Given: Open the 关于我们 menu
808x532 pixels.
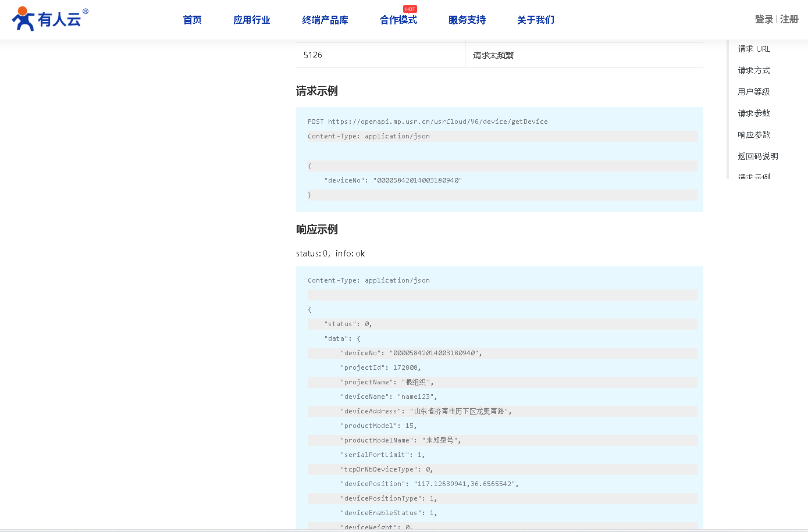Looking at the screenshot, I should click(x=536, y=20).
